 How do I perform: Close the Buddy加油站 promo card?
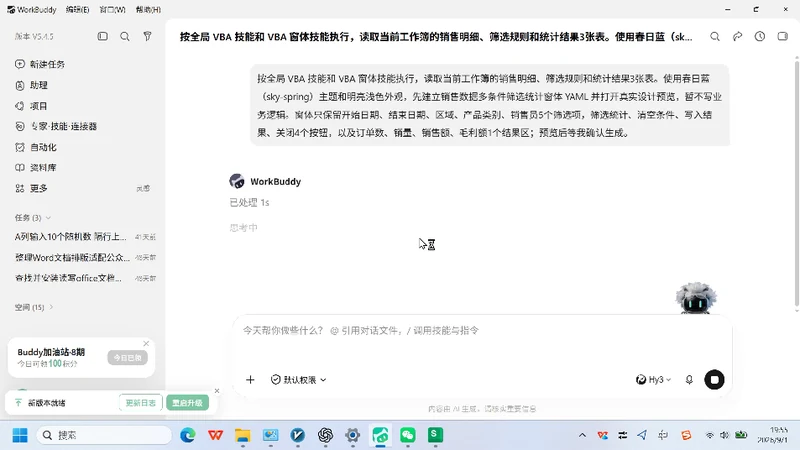click(146, 343)
